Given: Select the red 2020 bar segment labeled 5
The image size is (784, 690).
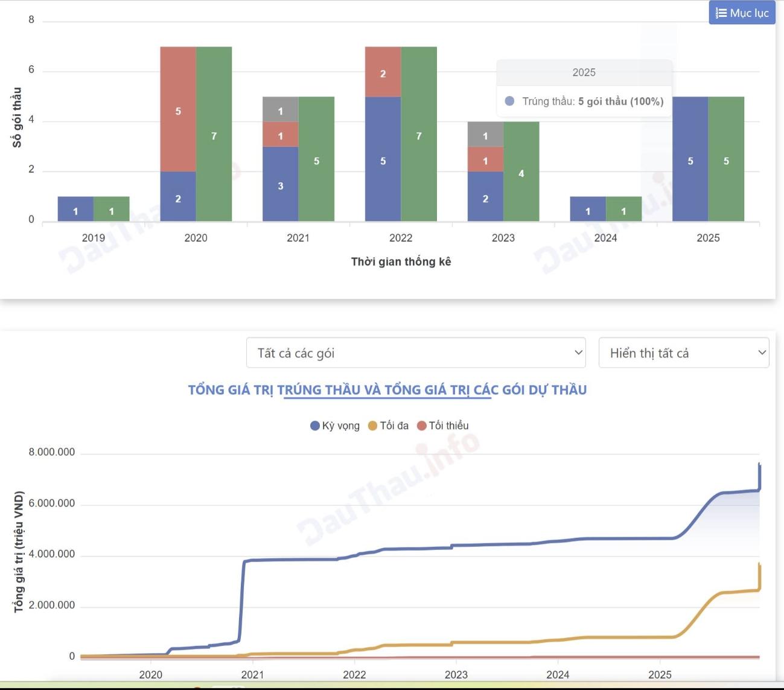Looking at the screenshot, I should pyautogui.click(x=178, y=109).
